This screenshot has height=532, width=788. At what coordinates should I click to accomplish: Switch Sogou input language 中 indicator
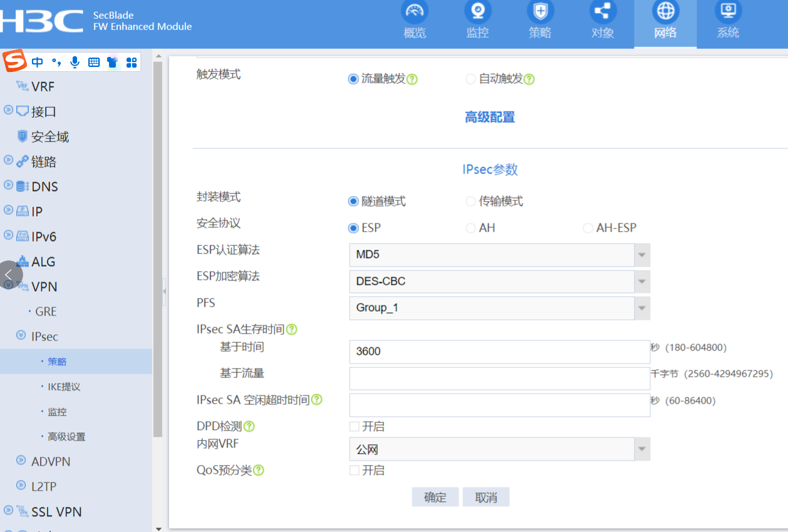tap(38, 62)
